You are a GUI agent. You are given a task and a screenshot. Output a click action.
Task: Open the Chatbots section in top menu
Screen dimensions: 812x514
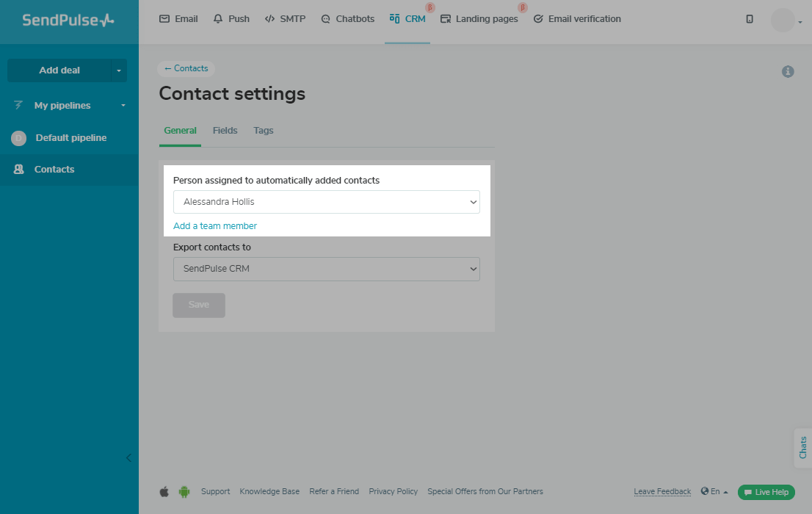347,19
